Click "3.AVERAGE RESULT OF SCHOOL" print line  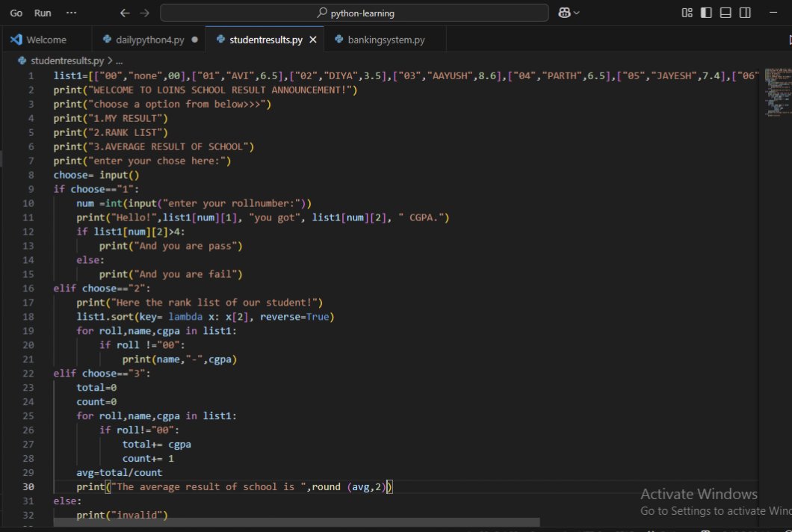pos(154,146)
